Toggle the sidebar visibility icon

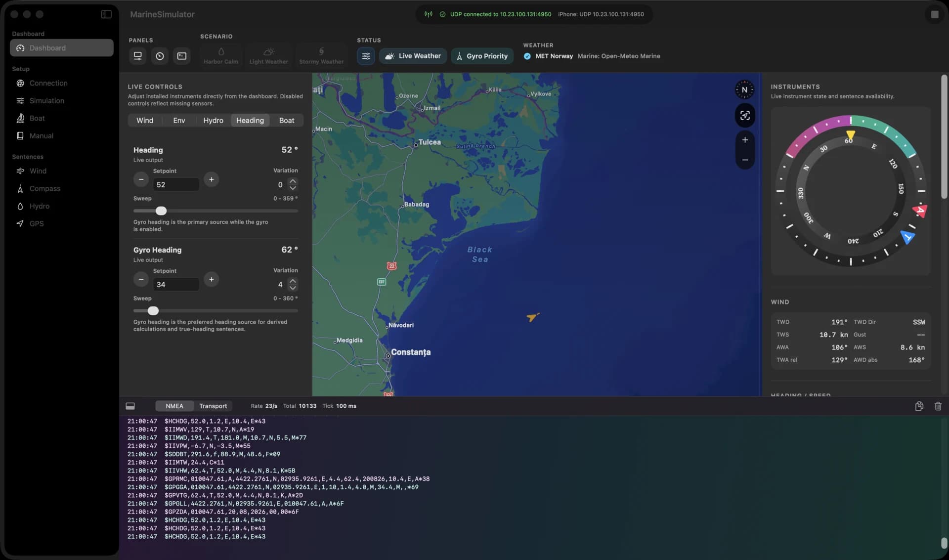(106, 14)
